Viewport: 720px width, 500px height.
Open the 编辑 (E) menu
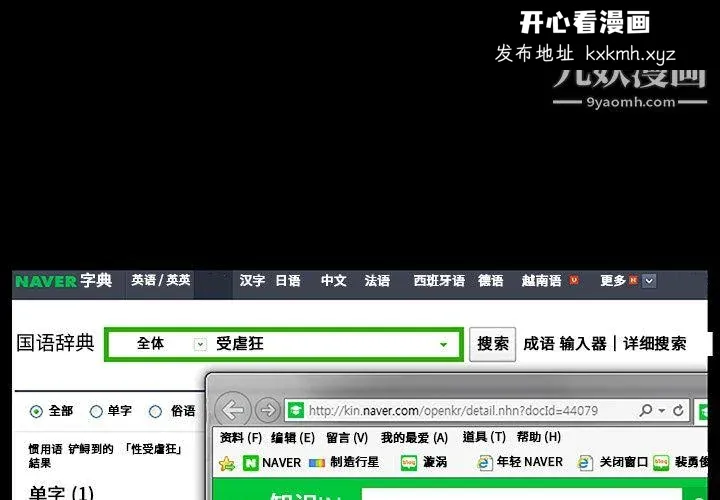(x=292, y=438)
